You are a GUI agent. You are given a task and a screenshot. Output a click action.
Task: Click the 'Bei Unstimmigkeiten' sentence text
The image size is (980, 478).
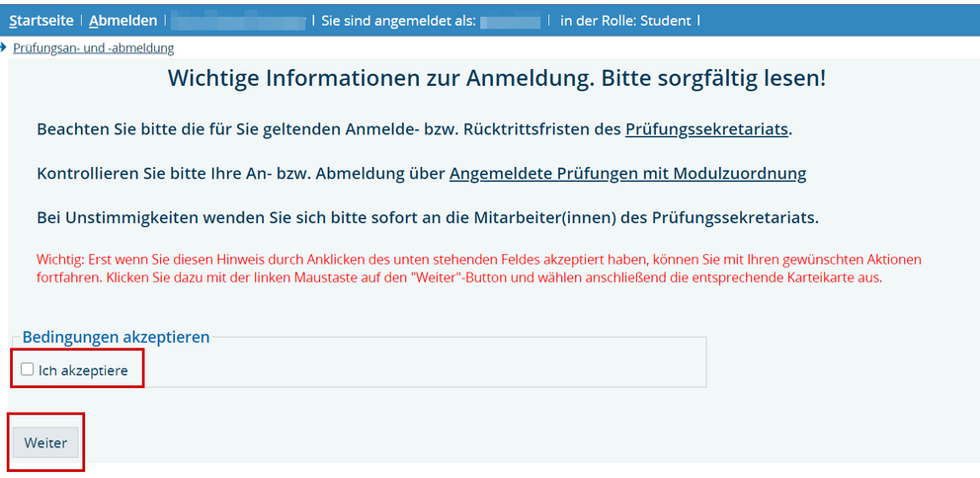[x=427, y=216]
